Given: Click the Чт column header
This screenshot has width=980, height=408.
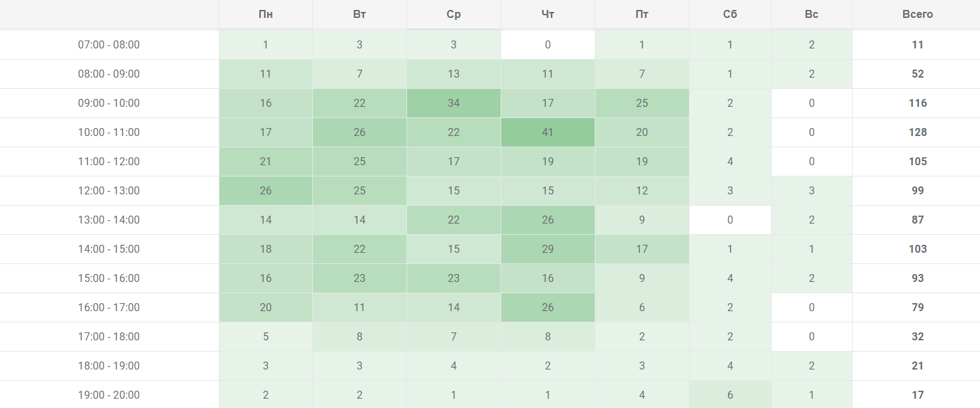Looking at the screenshot, I should (x=548, y=14).
